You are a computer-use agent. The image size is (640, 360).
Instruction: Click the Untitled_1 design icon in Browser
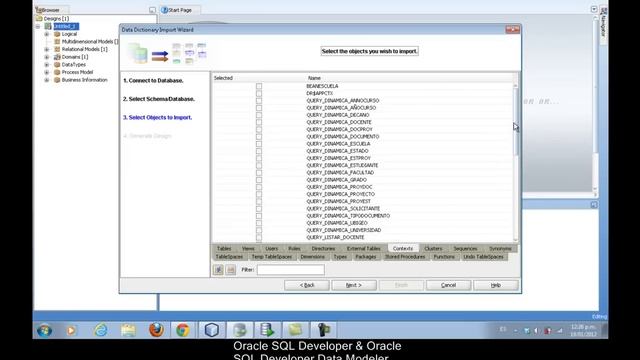pyautogui.click(x=48, y=26)
